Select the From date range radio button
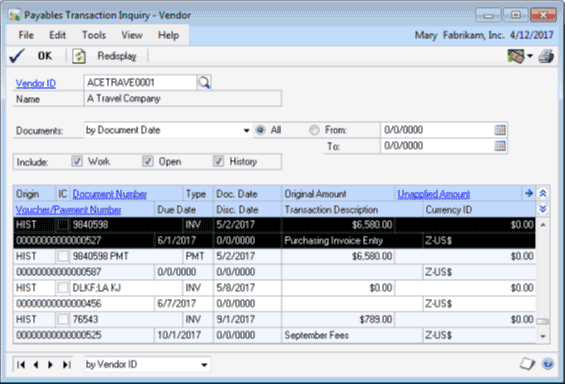The height and width of the screenshot is (384, 565). (x=314, y=130)
